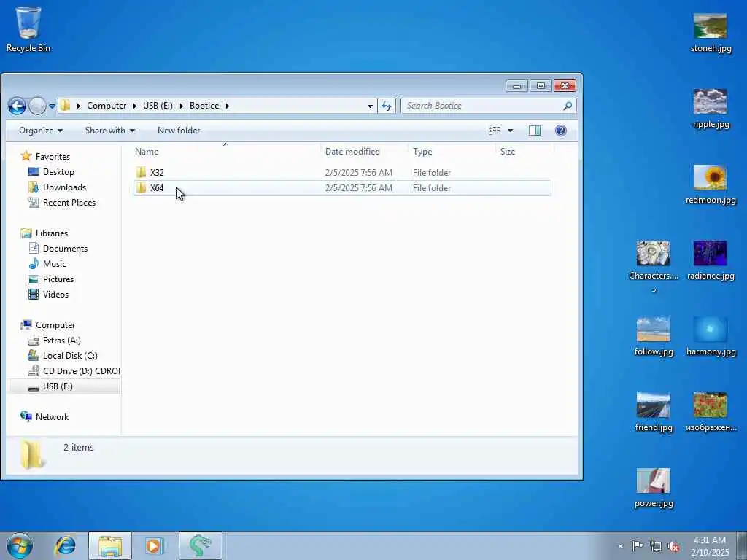Click the Windows Explorer taskbar button

[x=110, y=545]
